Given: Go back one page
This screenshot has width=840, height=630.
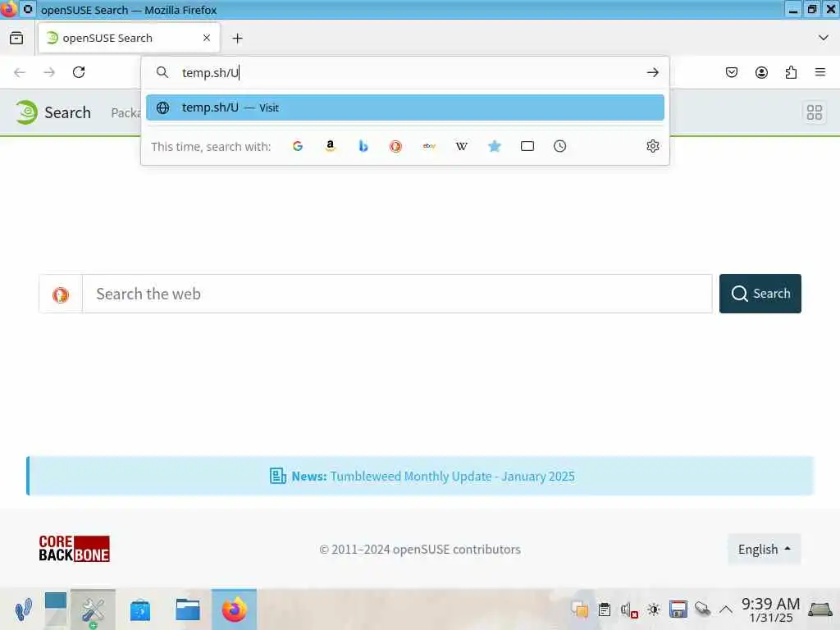Looking at the screenshot, I should click(20, 72).
